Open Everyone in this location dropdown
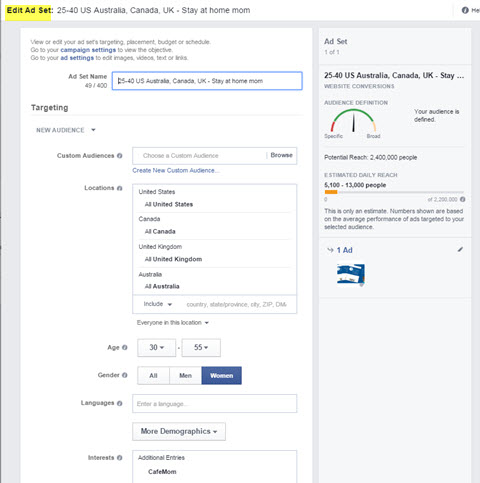480x483 pixels. point(173,323)
